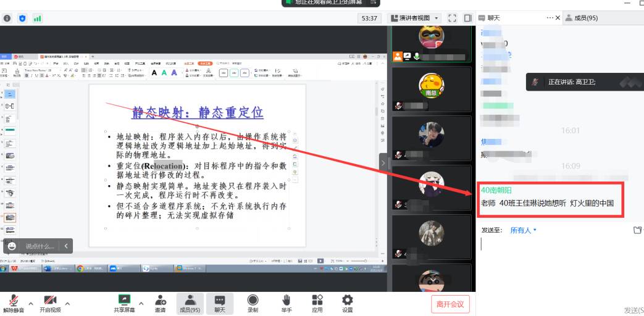Toggle the Chat (聊天) toolbar button

click(220, 304)
